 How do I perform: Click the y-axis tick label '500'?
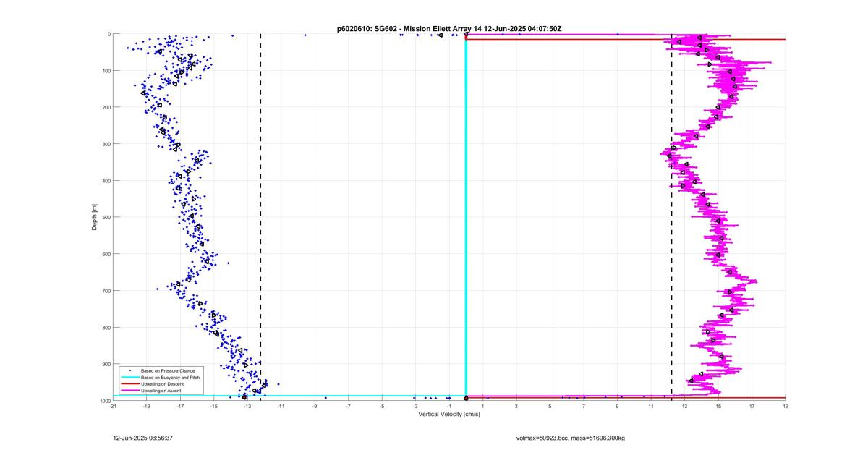coord(106,217)
